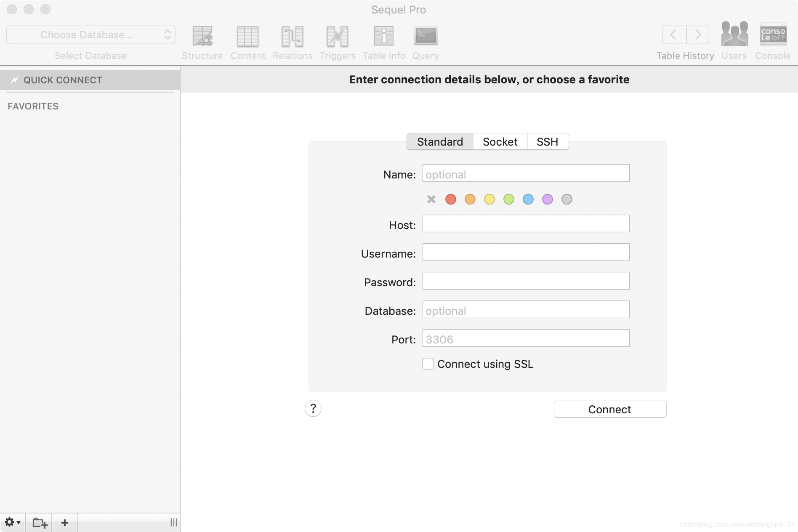Open the Content view icon

tap(248, 36)
